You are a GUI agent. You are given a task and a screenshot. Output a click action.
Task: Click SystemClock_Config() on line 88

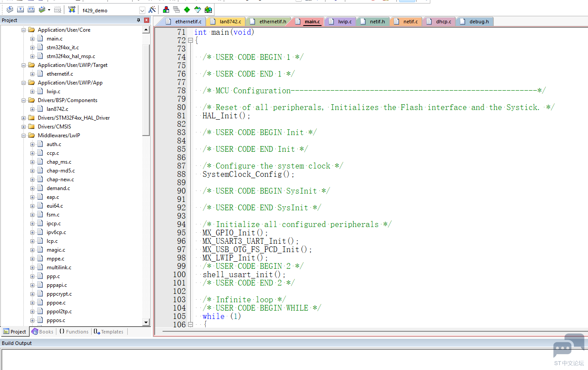pos(248,174)
